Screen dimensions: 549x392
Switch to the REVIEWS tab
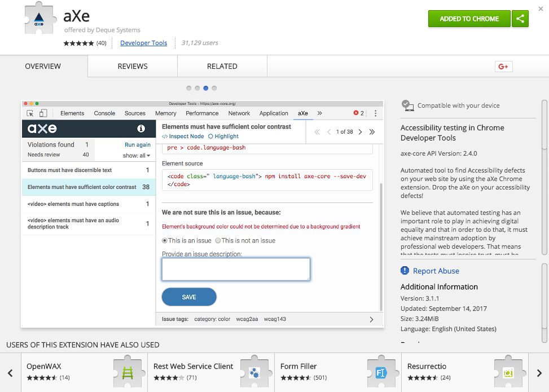pos(133,66)
